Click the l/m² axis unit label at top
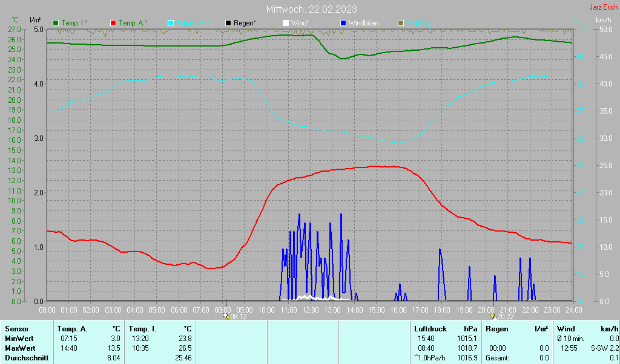 click(x=35, y=20)
